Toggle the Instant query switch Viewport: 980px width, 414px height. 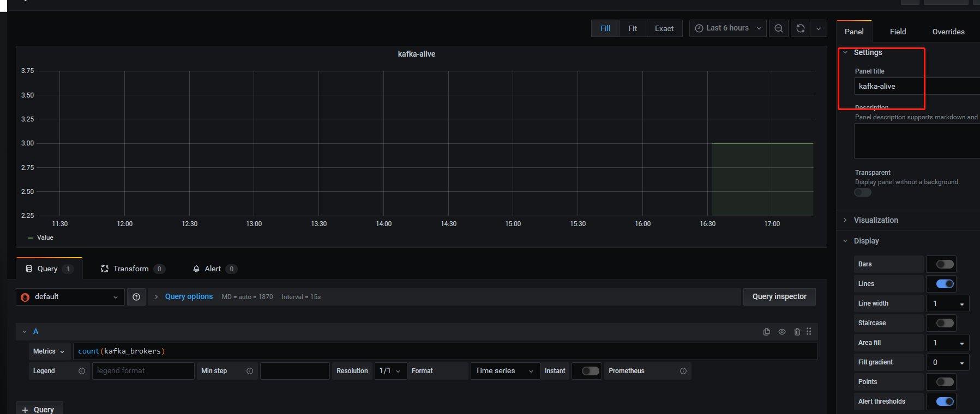pyautogui.click(x=590, y=371)
